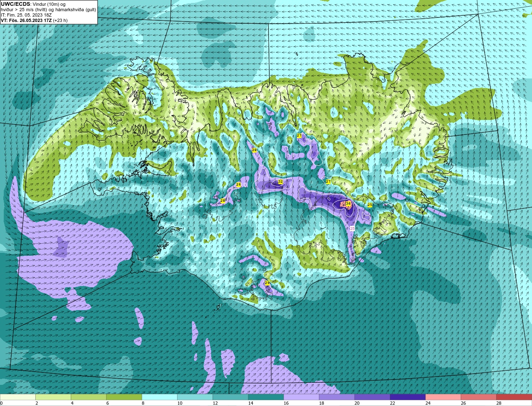Select the 4–6 m/s legend swatch
The image size is (532, 406).
(89, 397)
